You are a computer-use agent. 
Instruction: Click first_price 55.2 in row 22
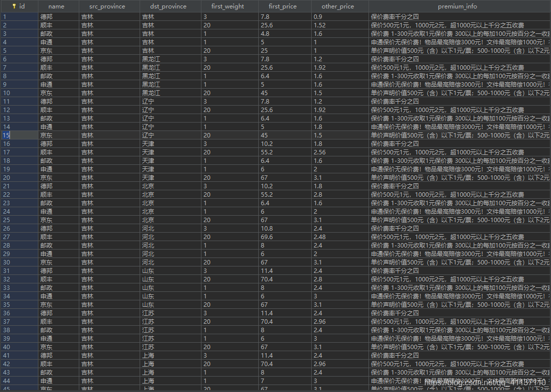[285, 194]
